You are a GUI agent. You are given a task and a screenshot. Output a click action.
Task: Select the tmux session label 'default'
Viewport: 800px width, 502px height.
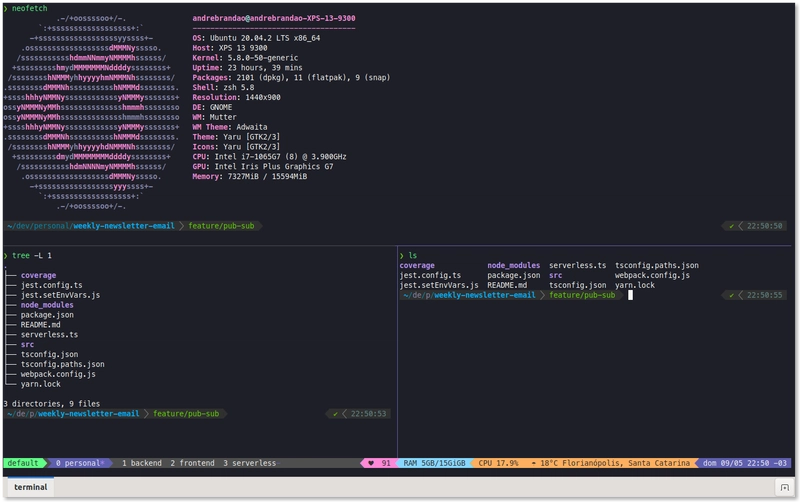[23, 463]
